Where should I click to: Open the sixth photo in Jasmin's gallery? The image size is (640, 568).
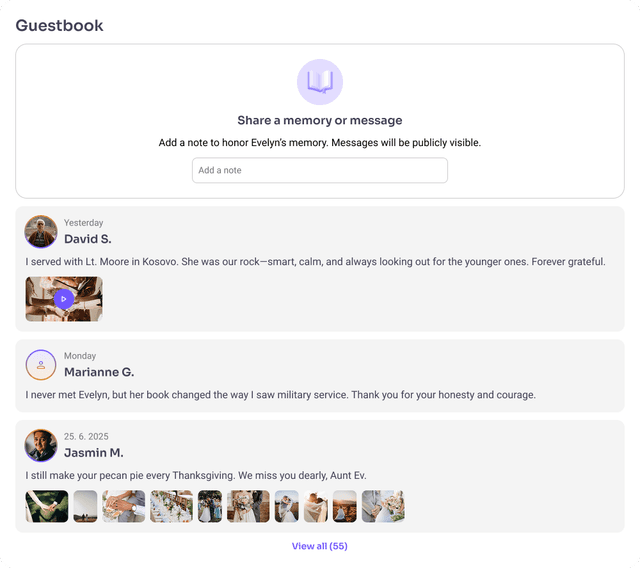pos(248,506)
